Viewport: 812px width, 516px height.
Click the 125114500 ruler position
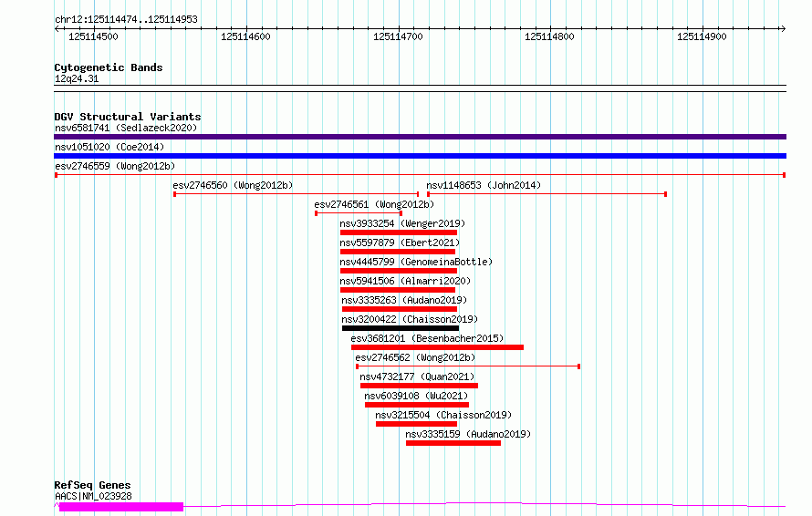(x=93, y=36)
